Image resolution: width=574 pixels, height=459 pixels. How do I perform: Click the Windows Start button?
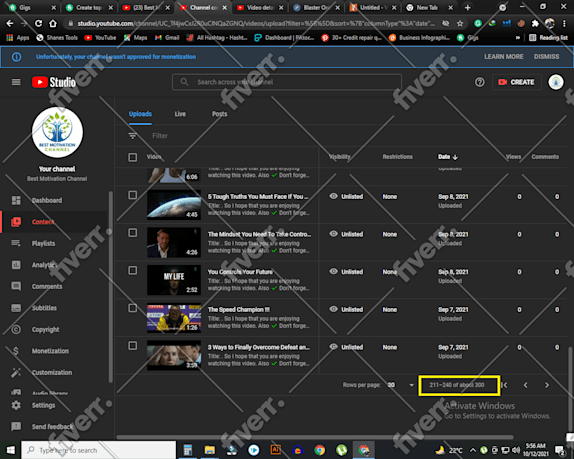pyautogui.click(x=11, y=450)
